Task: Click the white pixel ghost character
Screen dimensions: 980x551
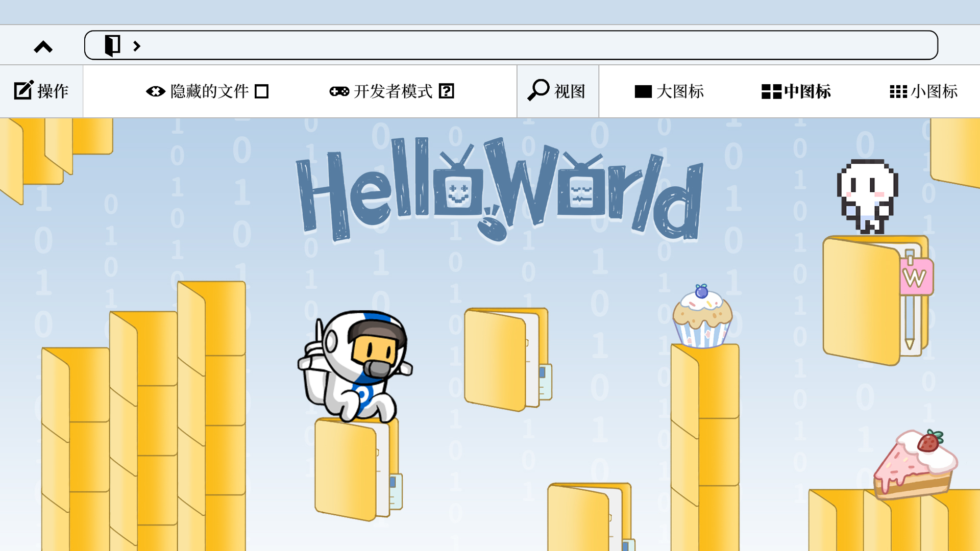Action: pos(867,197)
